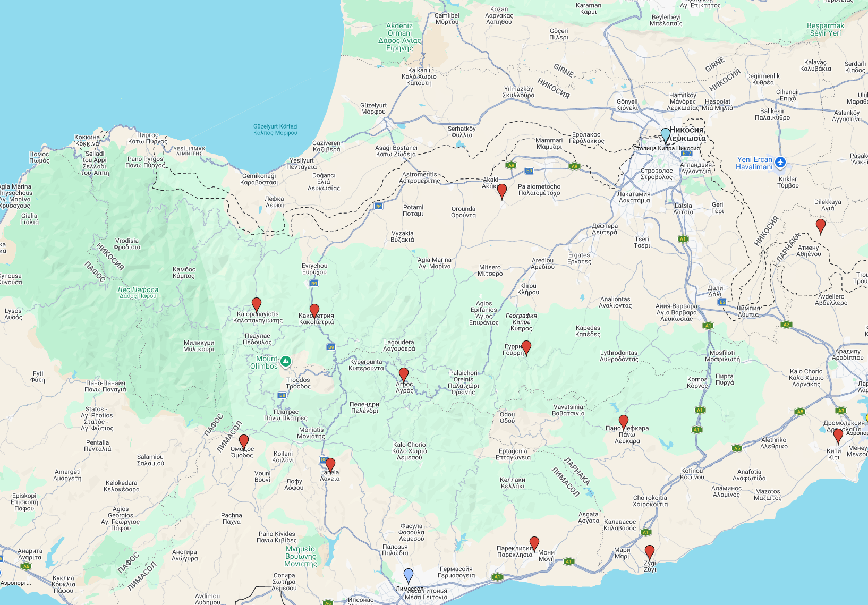Open the red marker at Kiti
This screenshot has height=605, width=868.
coord(838,437)
